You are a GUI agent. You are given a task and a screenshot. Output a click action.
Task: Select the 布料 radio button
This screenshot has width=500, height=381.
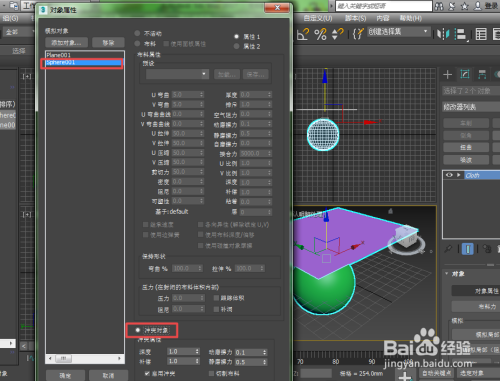tap(137, 44)
